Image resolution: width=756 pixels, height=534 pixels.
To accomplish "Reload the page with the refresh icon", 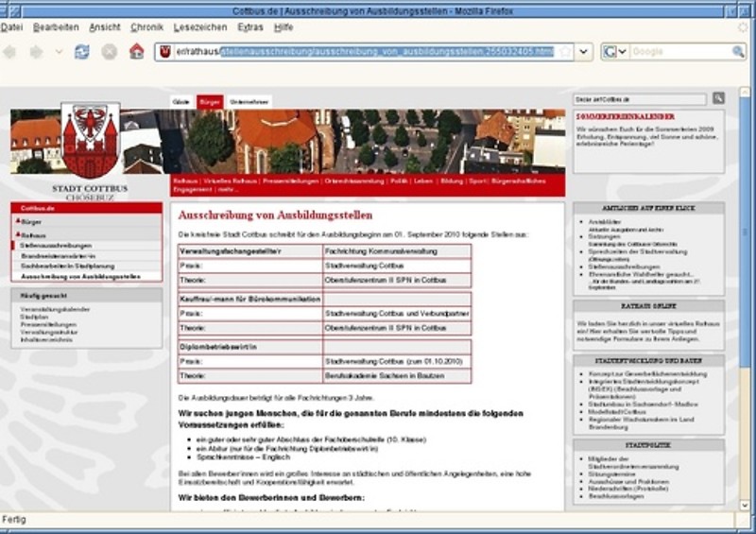I will (x=82, y=51).
